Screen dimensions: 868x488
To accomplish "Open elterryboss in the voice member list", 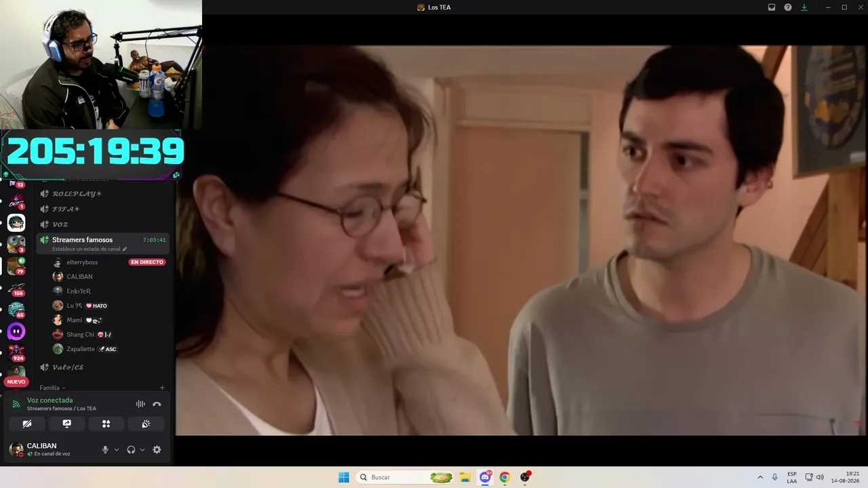I will 82,262.
